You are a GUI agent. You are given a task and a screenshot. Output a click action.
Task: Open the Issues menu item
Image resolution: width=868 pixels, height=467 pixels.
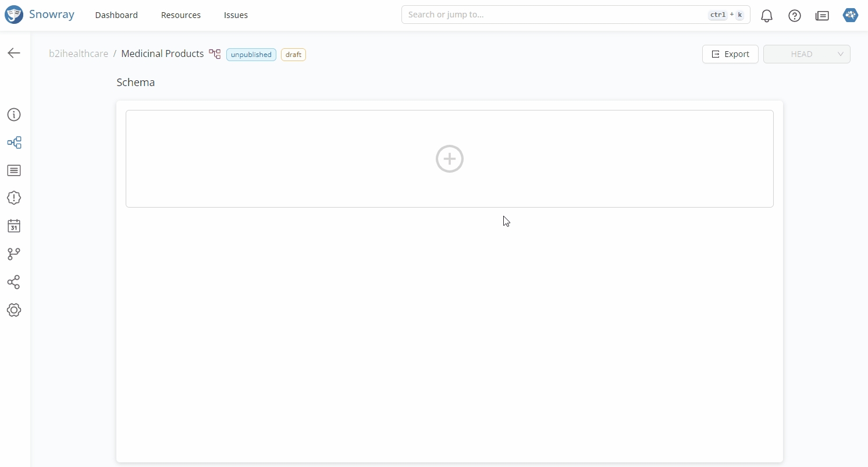pos(236,15)
